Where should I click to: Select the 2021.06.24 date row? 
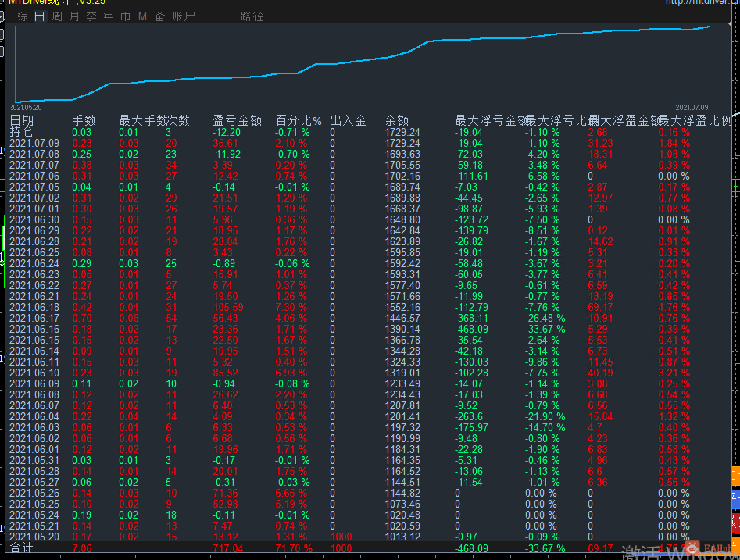pyautogui.click(x=34, y=263)
